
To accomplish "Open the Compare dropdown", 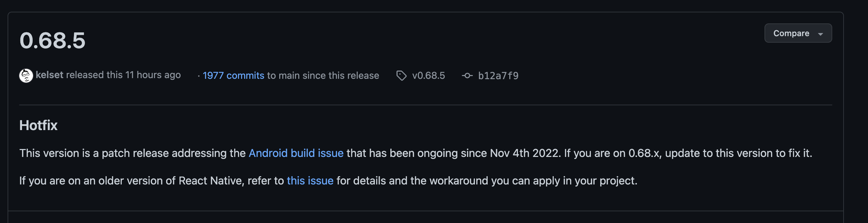I will tap(798, 33).
